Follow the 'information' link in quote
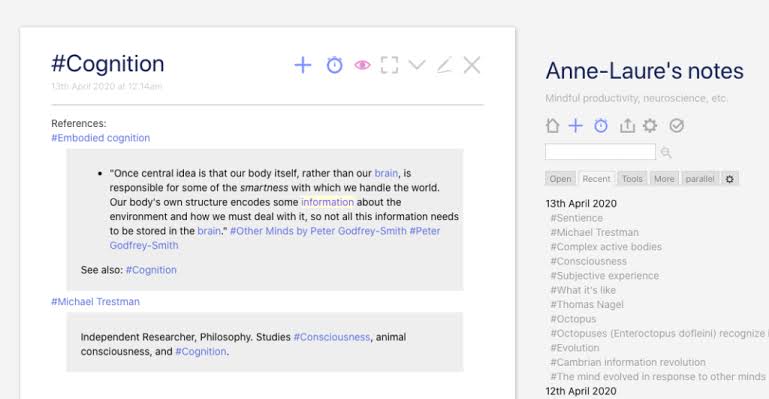This screenshot has height=399, width=769. [x=327, y=202]
